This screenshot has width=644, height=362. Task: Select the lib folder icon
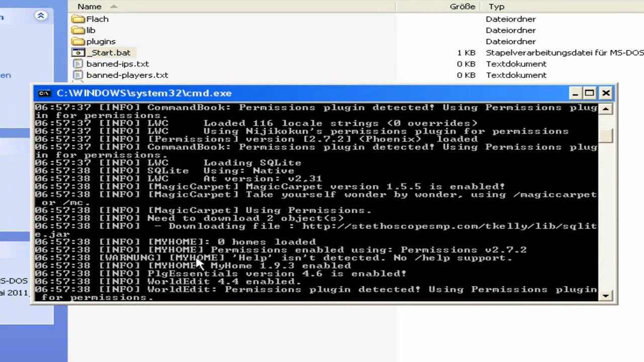tap(78, 30)
